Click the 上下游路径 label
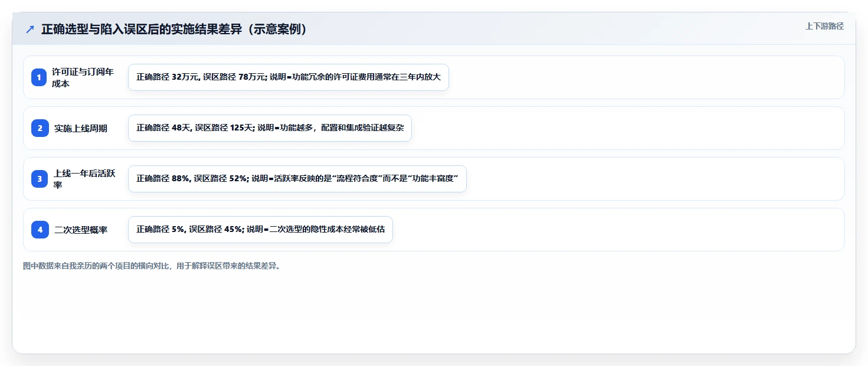The height and width of the screenshot is (366, 868). 824,26
